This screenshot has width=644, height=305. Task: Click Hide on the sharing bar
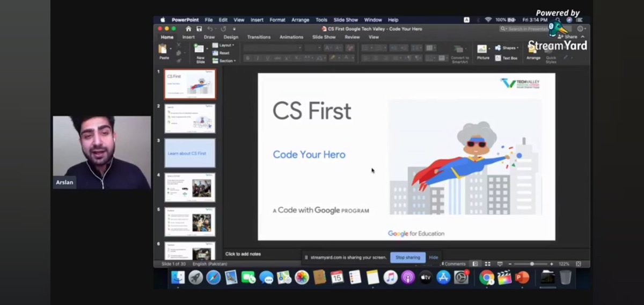pyautogui.click(x=434, y=257)
